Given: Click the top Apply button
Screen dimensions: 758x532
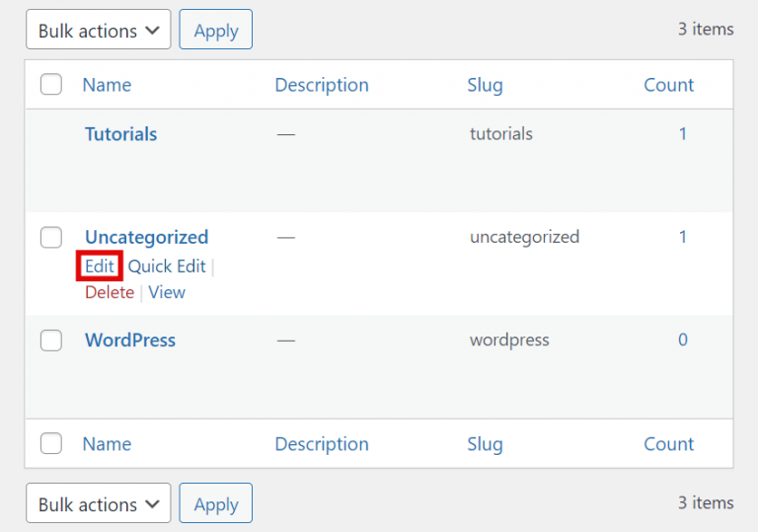Looking at the screenshot, I should (216, 31).
